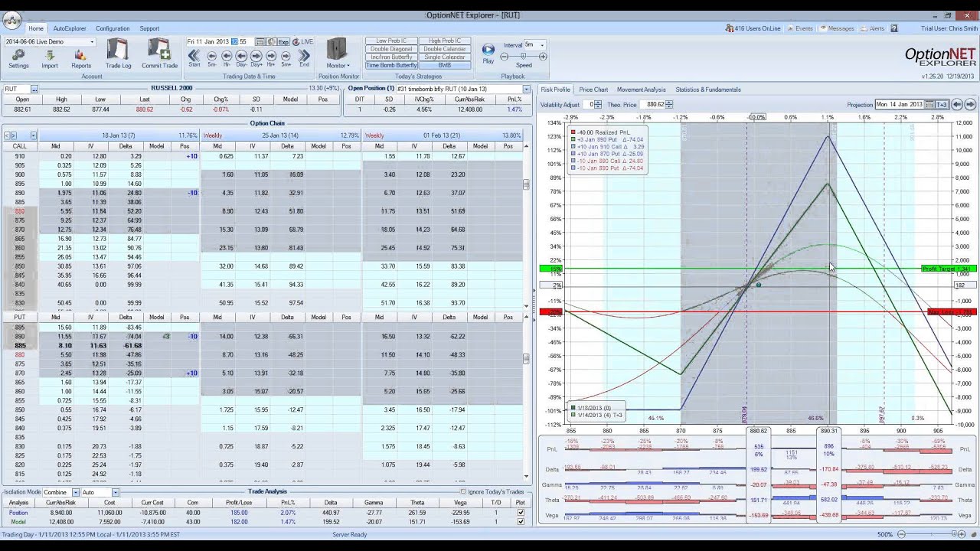Open Events in title bar
The height and width of the screenshot is (551, 980).
pos(799,28)
